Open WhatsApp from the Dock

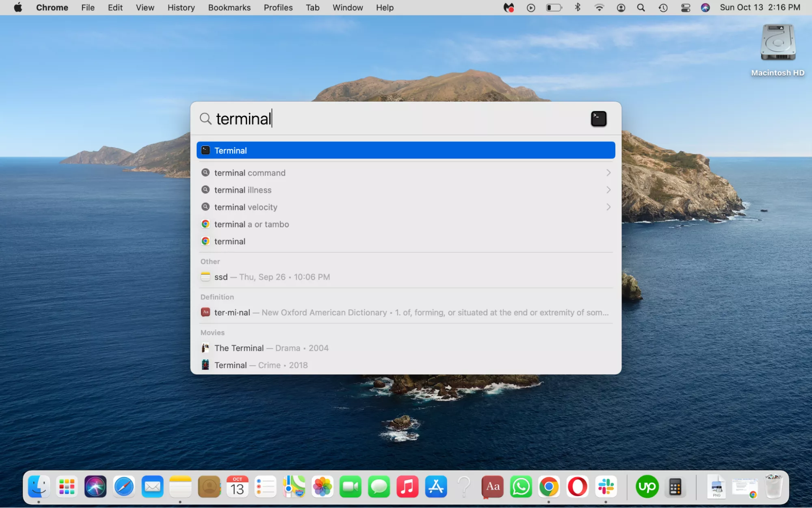coord(521,486)
